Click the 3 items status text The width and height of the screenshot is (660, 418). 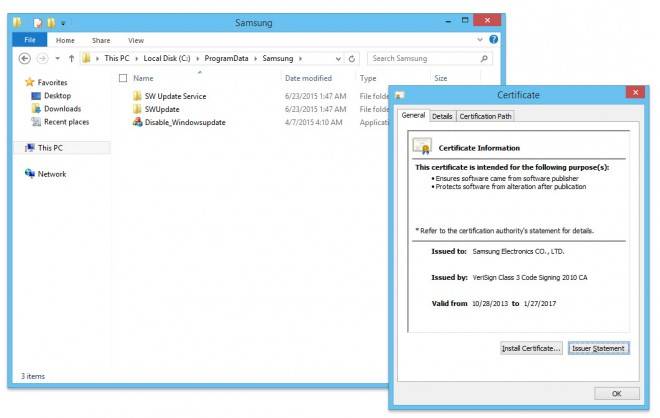[33, 376]
